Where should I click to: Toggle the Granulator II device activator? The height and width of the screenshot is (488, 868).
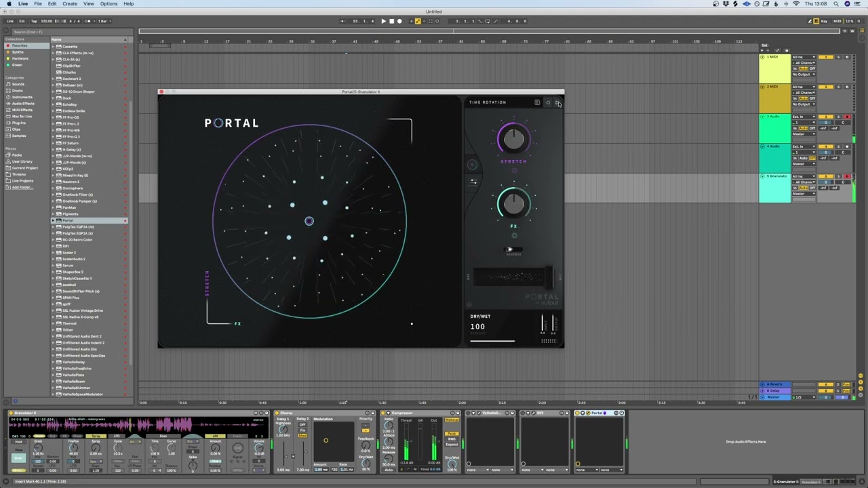point(12,413)
